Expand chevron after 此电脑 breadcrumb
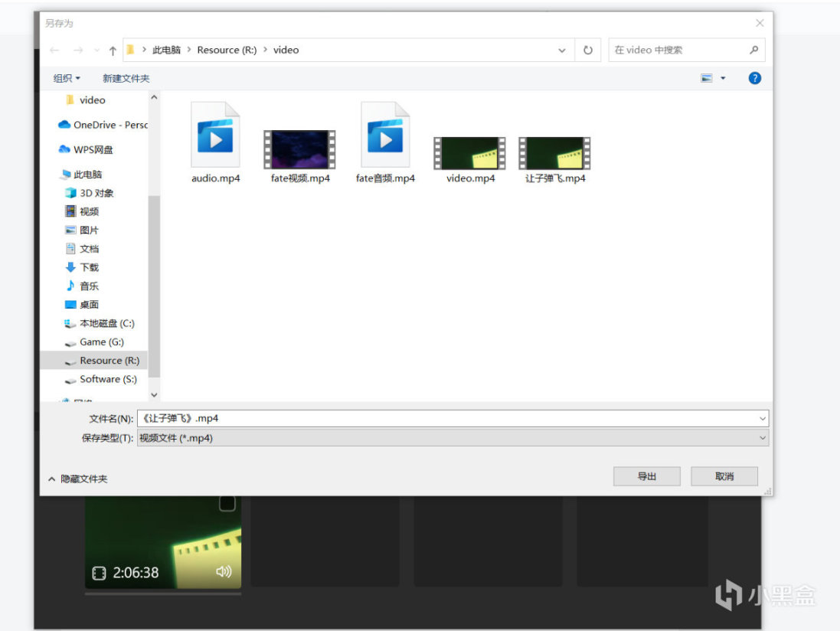Viewport: 840px width, 631px height. point(189,50)
